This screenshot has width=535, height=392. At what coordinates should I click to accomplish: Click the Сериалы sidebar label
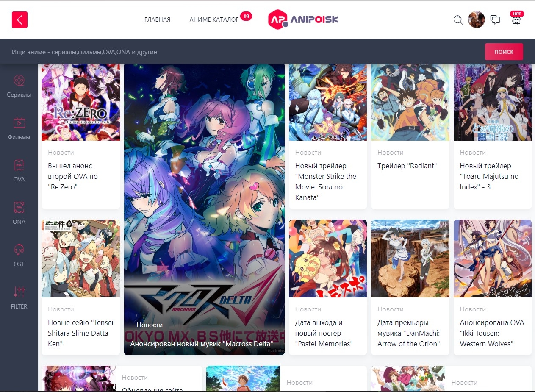coord(19,95)
